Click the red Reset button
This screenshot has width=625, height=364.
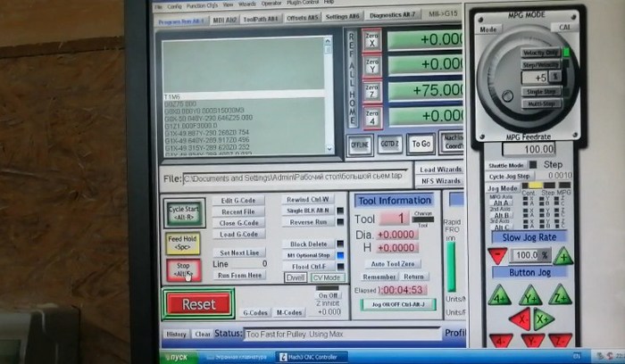pyautogui.click(x=198, y=304)
